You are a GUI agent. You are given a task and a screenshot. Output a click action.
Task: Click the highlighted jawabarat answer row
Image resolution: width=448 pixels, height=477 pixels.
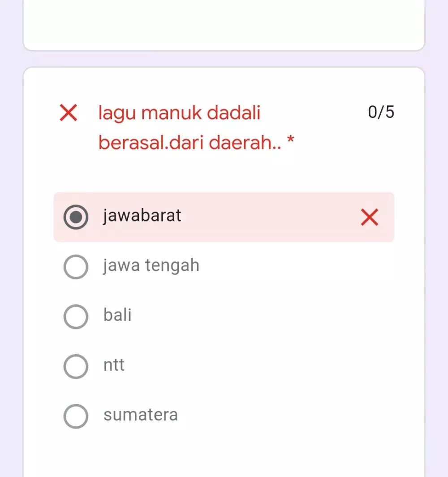(224, 217)
